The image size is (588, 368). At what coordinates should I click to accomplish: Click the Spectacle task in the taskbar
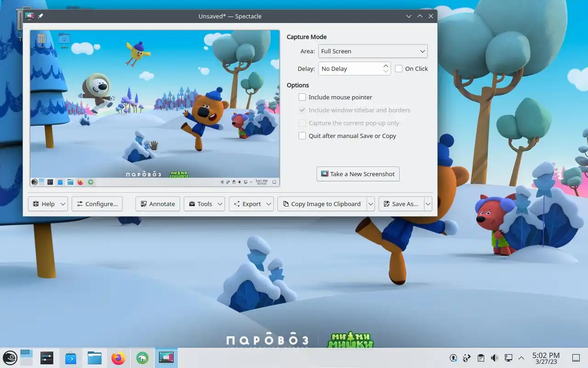pos(166,357)
